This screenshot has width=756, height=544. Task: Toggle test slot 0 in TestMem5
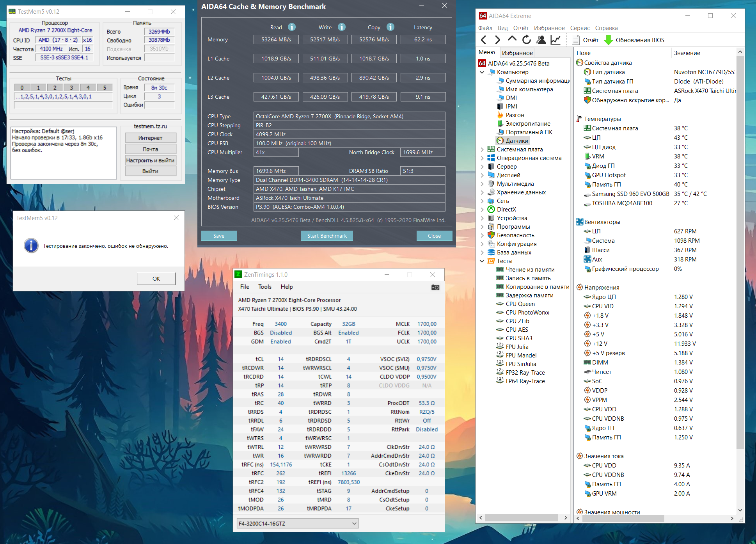22,87
